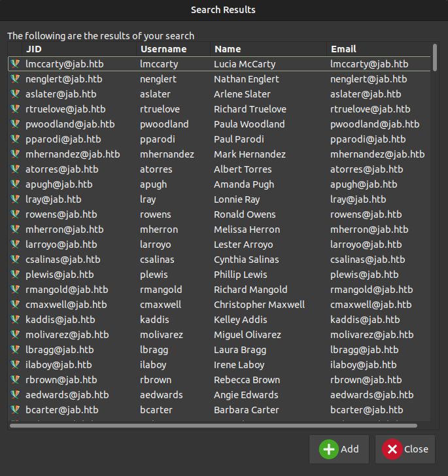Click the account icon beside rtruelove@jab.htb
Viewport: 448px width, 476px height.
click(16, 109)
